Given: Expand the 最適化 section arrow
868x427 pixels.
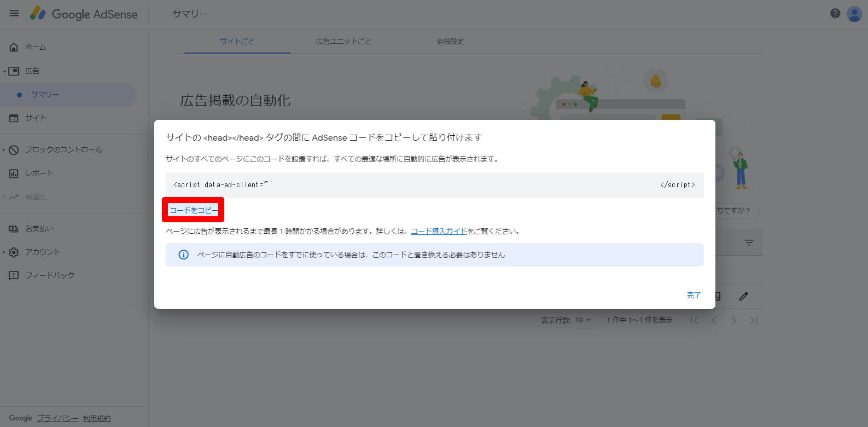Looking at the screenshot, I should (x=4, y=197).
